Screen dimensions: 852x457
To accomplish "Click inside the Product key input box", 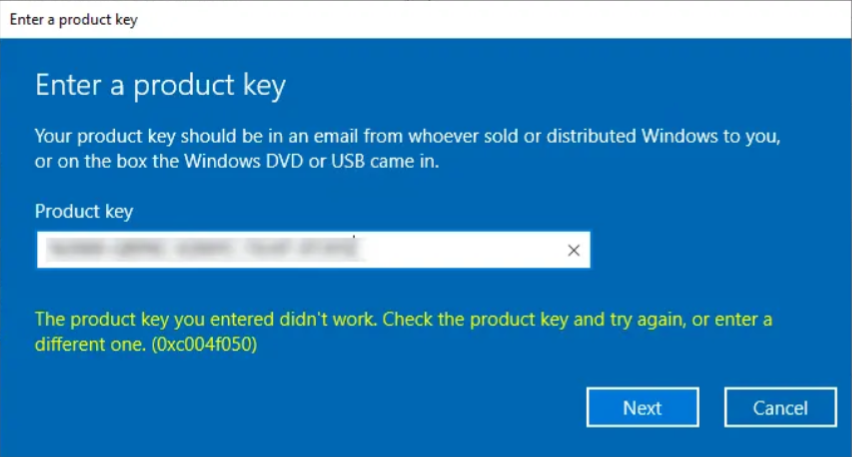I will point(460,251).
